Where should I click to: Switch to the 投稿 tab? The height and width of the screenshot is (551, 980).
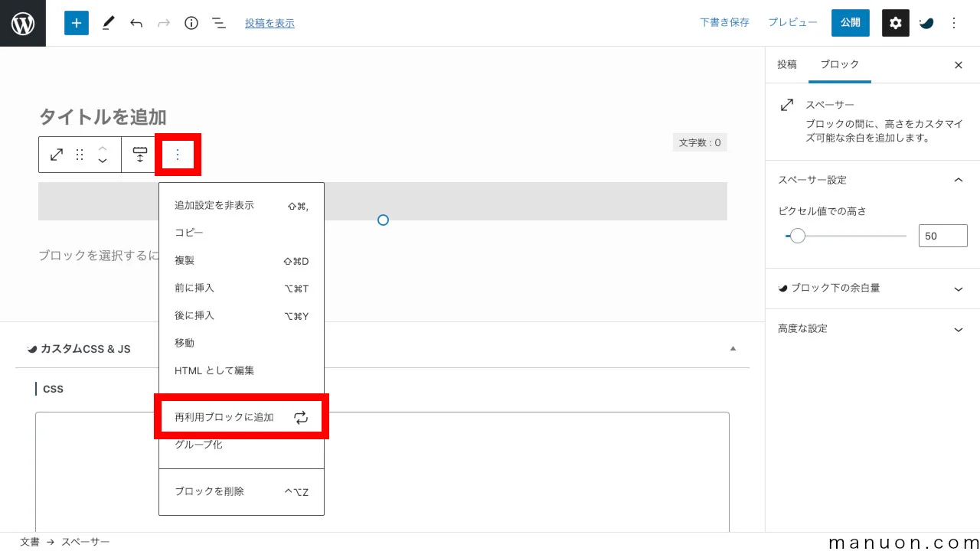[x=787, y=65]
